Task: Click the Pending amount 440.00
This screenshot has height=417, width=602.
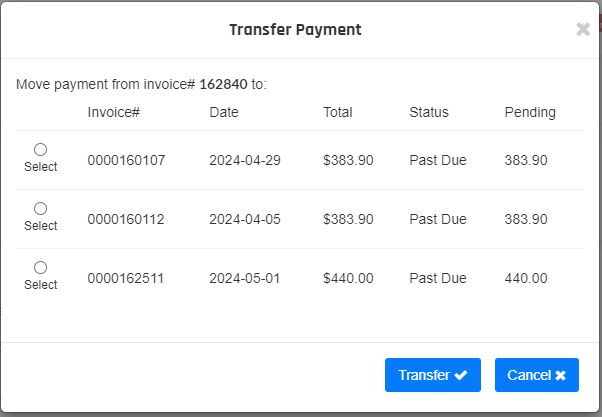Action: tap(526, 278)
